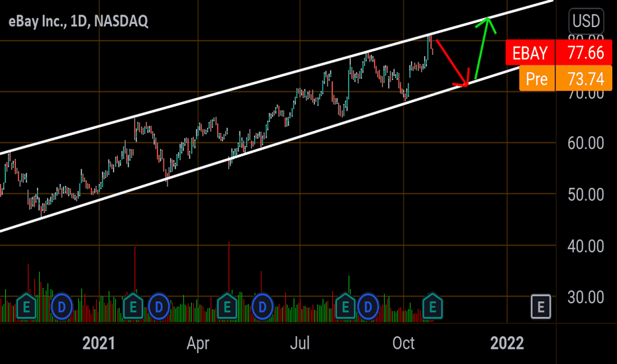
Task: Click the Jul time axis label
Action: coord(300,343)
